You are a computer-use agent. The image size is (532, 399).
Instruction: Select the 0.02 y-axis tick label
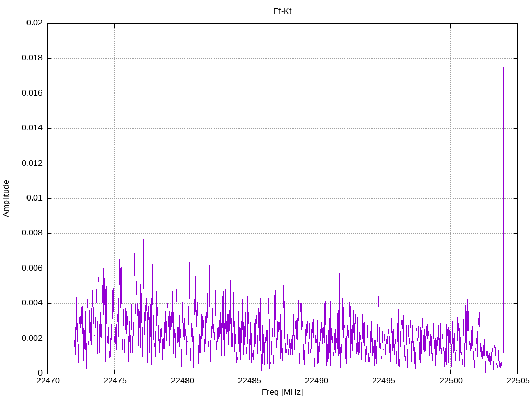tap(34, 23)
